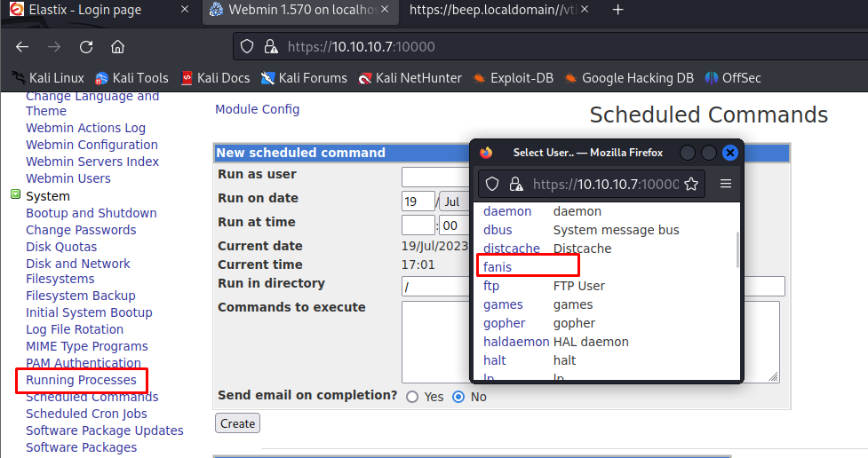Open the hamburger menu in Select User popup

click(726, 184)
